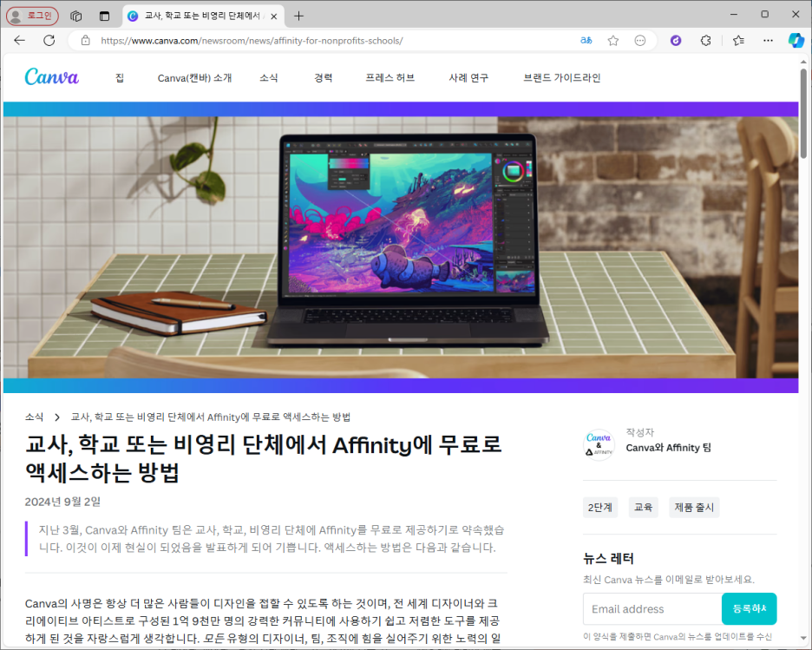Screen dimensions: 812x650
Task: Click the scrollbar down arrow
Action: 803,638
